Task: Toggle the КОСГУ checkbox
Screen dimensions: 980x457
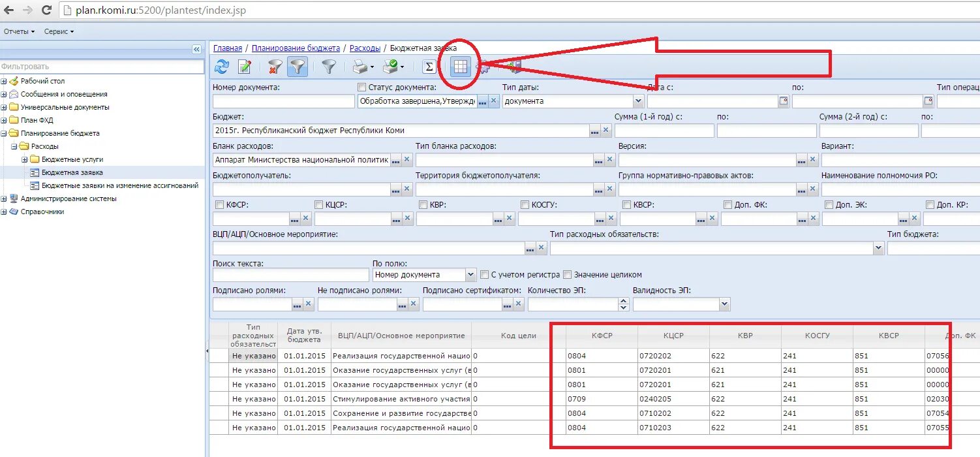Action: coord(525,205)
